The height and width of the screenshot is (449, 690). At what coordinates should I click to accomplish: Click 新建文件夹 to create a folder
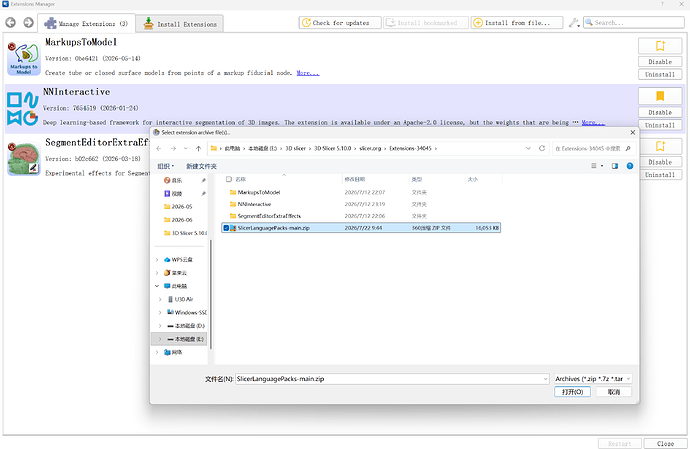click(201, 166)
